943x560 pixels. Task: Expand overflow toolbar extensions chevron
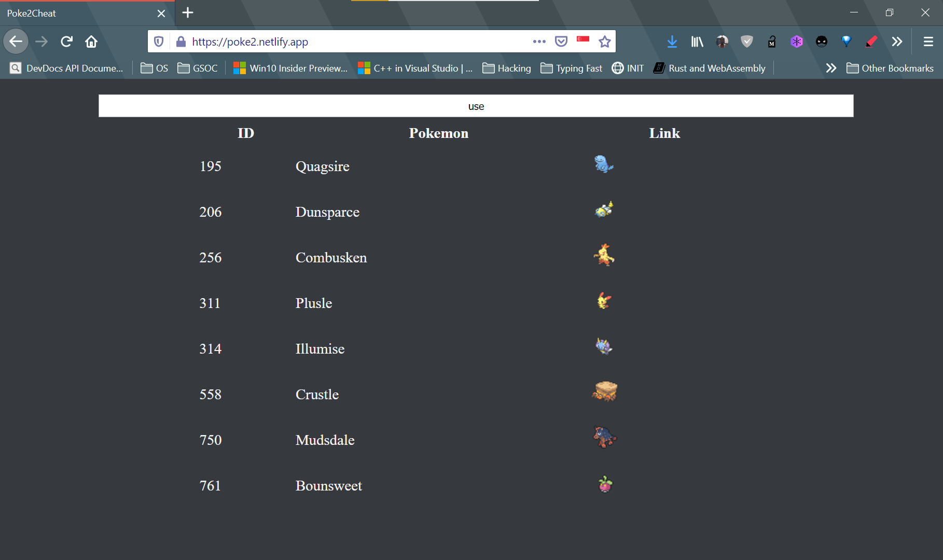click(x=897, y=41)
